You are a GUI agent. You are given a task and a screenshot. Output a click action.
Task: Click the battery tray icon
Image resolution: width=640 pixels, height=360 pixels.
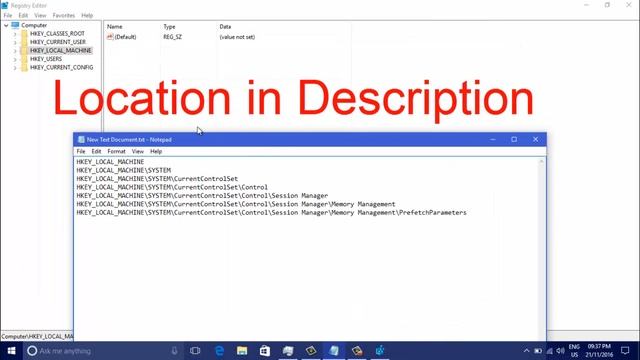click(x=538, y=351)
